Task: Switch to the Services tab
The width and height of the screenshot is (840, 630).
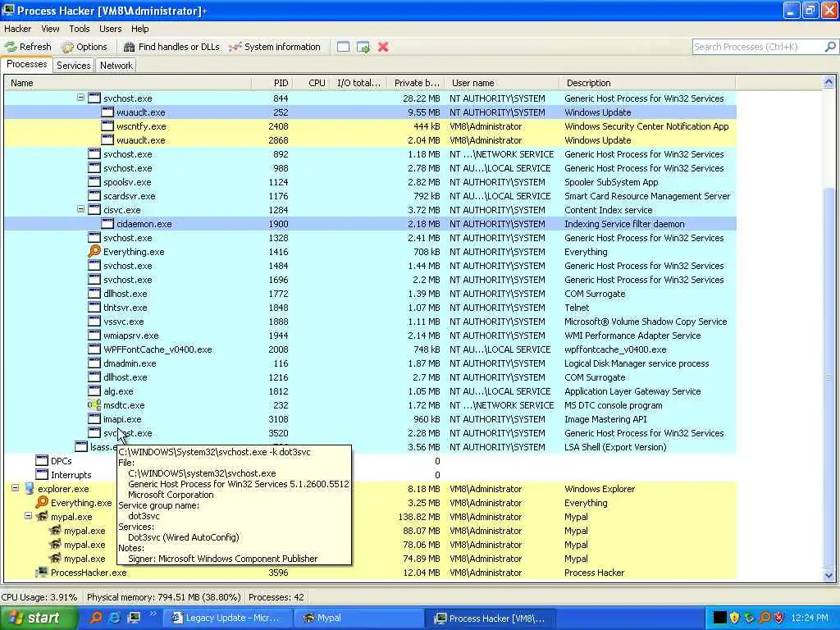Action: tap(73, 66)
